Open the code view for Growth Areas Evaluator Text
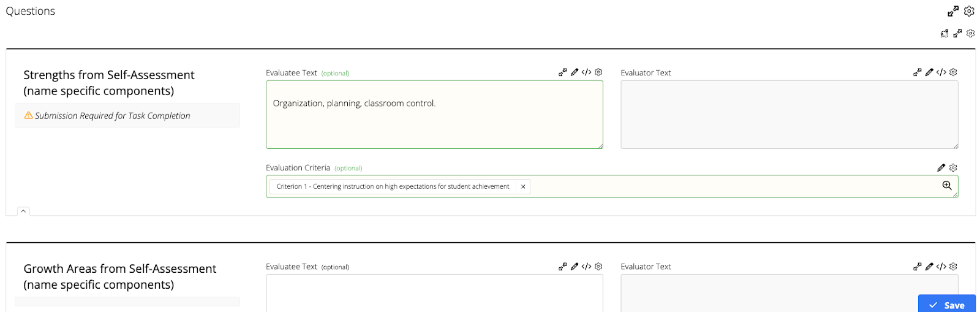This screenshot has width=980, height=312. click(x=941, y=267)
